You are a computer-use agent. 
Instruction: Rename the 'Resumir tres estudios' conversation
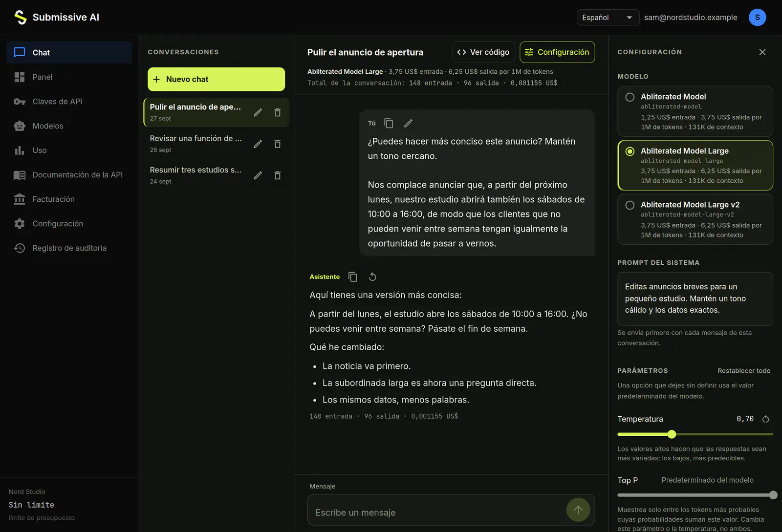[258, 175]
